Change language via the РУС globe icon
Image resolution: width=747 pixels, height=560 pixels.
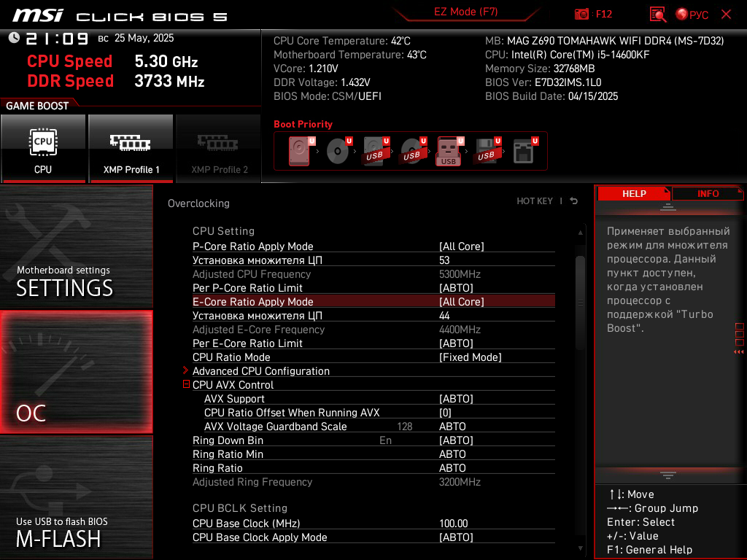coord(692,15)
